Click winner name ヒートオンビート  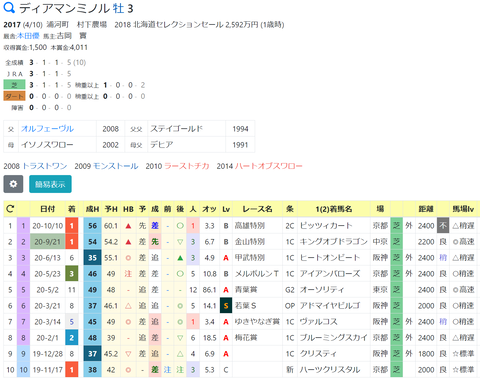pyautogui.click(x=330, y=258)
